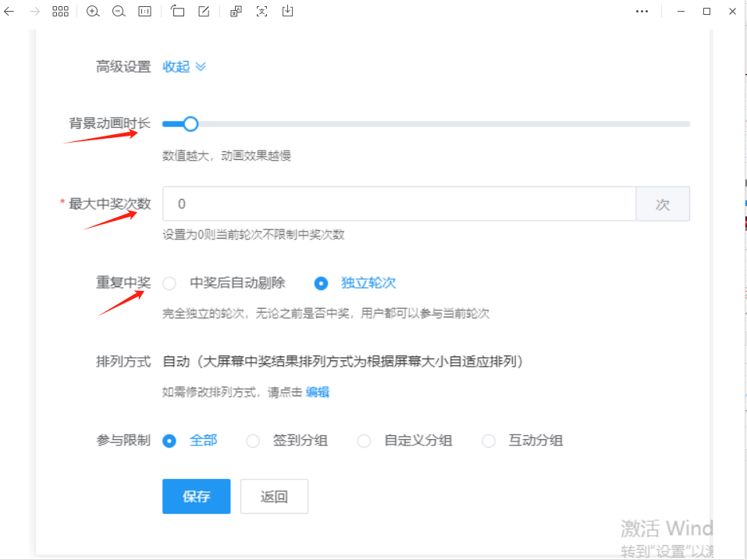Focus the 最大中奖次数 input field
The width and height of the screenshot is (747, 560).
(399, 204)
